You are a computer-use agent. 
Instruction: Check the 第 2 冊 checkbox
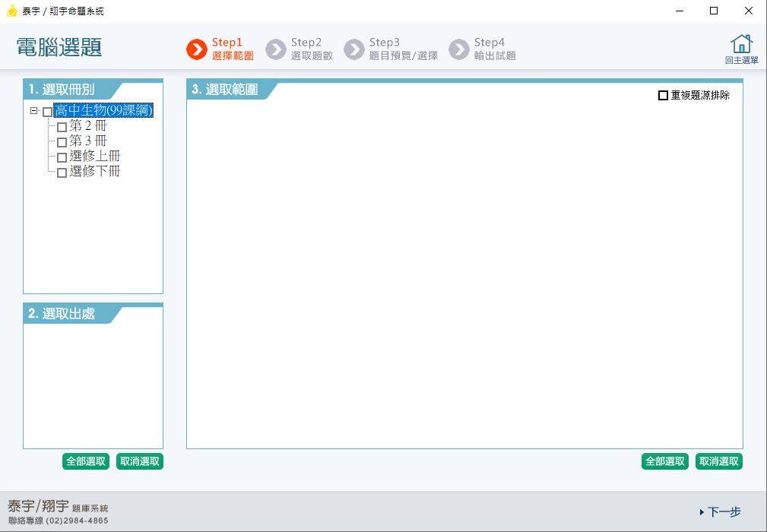coord(62,127)
